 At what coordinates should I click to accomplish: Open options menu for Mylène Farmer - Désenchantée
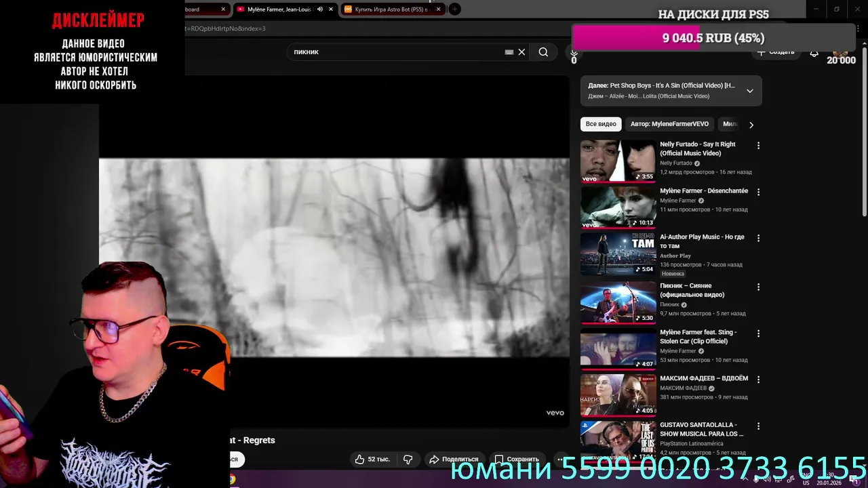758,192
